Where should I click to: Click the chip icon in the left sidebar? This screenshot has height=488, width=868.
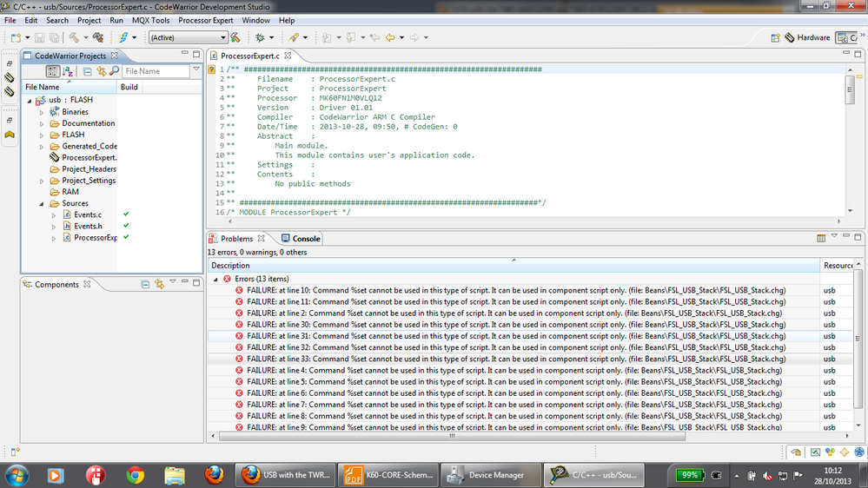(10, 77)
